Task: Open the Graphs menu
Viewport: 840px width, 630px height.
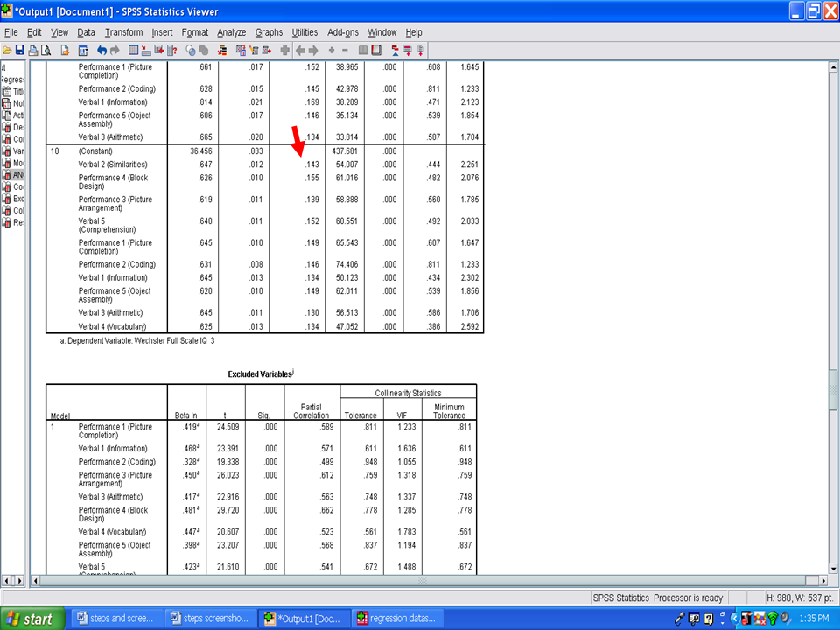Action: [269, 32]
